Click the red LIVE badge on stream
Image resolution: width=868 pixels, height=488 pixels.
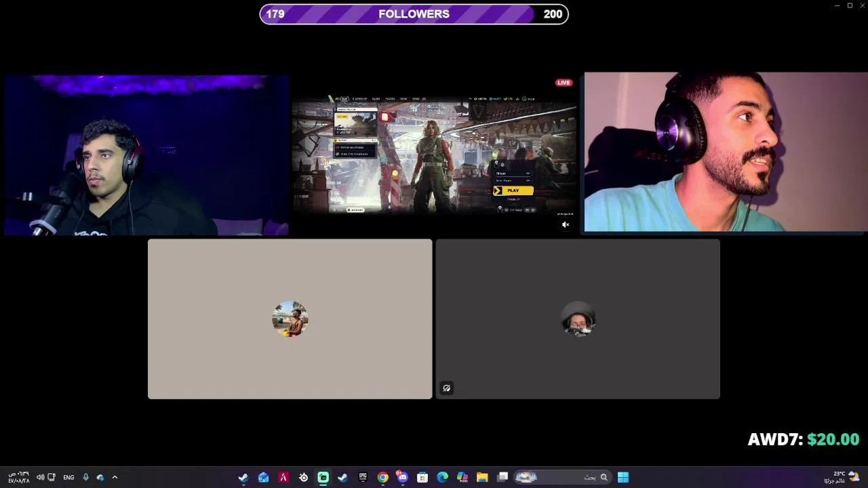pos(564,83)
